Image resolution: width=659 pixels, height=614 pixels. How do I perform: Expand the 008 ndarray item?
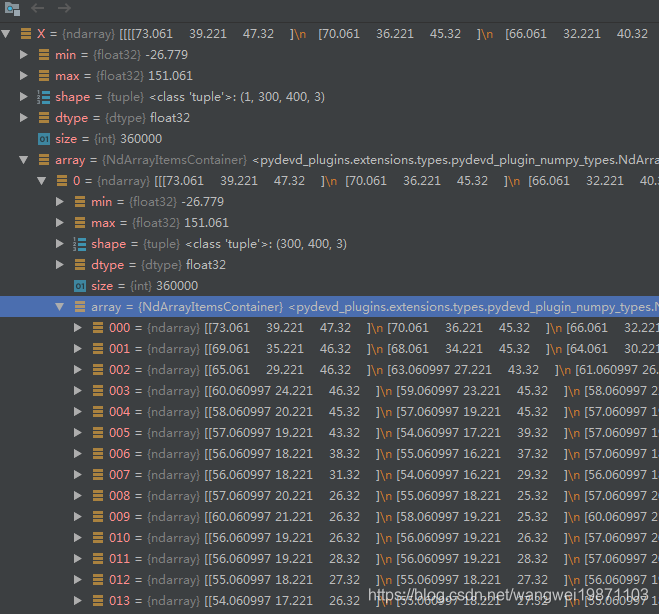click(x=78, y=496)
